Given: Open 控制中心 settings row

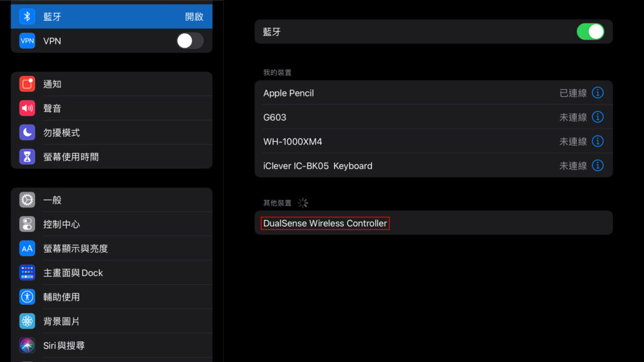Looking at the screenshot, I should [x=112, y=224].
